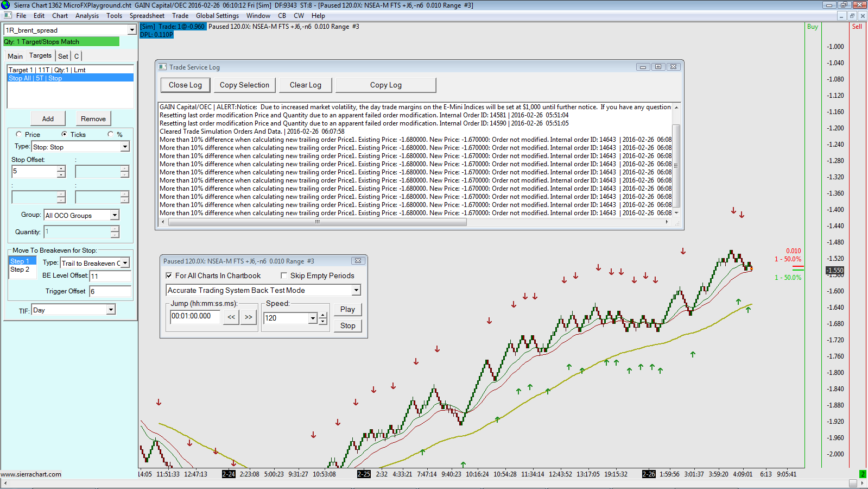Close the replay control panel
Image resolution: width=868 pixels, height=489 pixels.
coord(358,261)
